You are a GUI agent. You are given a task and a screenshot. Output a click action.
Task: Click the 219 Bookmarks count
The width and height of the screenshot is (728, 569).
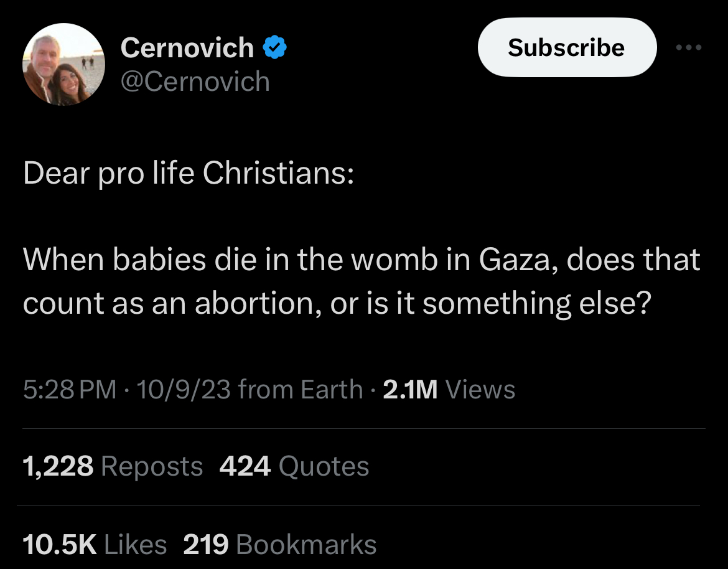279,544
